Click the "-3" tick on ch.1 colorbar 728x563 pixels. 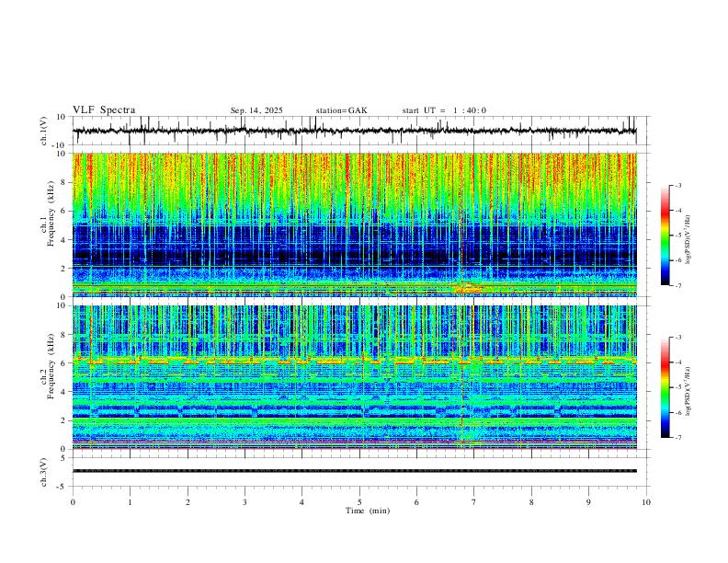[x=677, y=185]
